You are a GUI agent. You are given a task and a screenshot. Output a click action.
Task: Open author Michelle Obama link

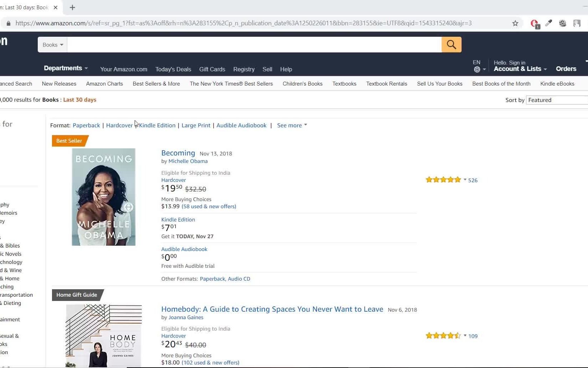[188, 161]
